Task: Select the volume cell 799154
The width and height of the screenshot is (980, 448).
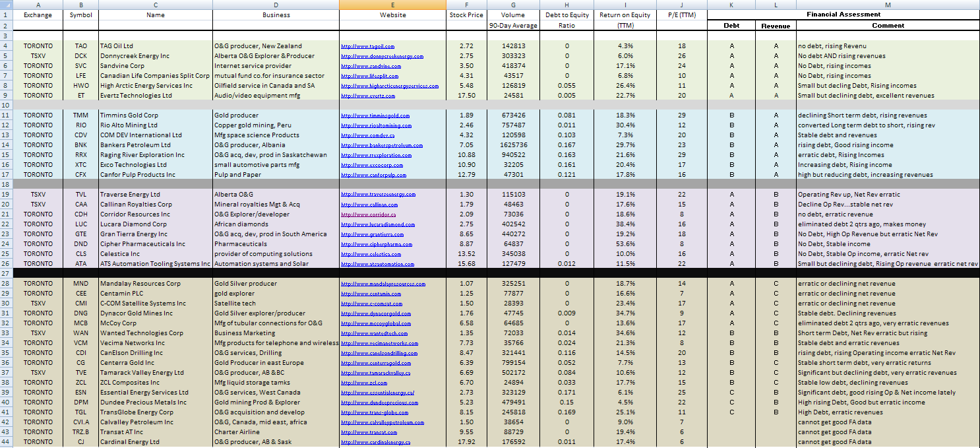Action: pos(513,363)
